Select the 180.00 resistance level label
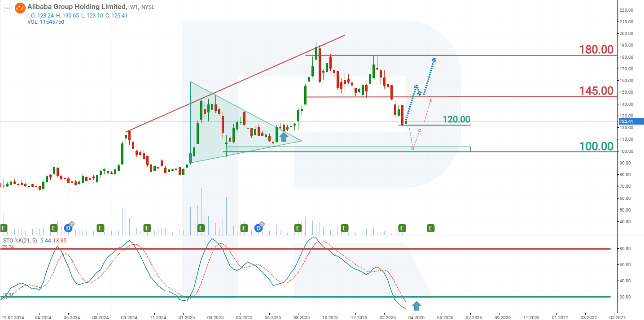 (x=596, y=49)
